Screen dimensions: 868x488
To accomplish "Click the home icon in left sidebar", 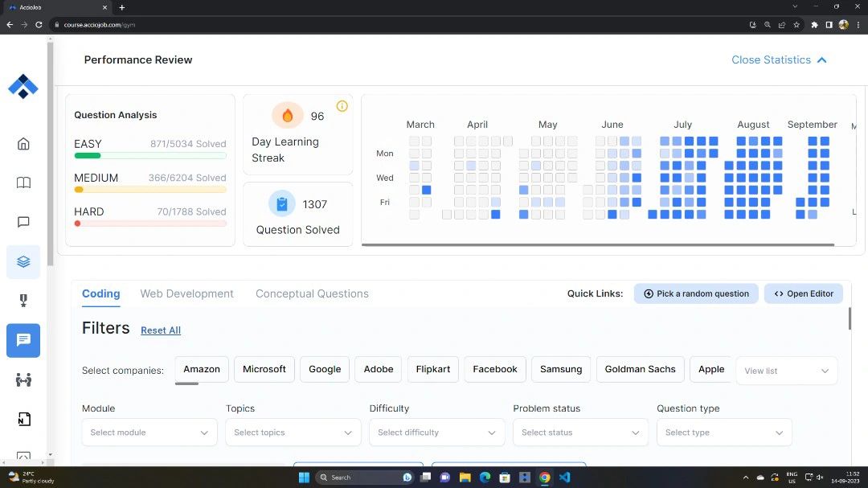I will coord(23,144).
